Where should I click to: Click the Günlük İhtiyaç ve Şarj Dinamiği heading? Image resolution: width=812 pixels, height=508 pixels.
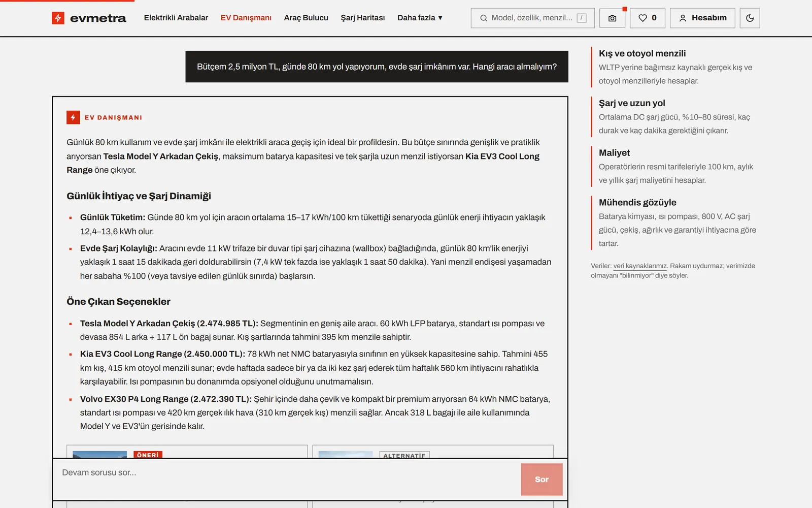click(139, 196)
